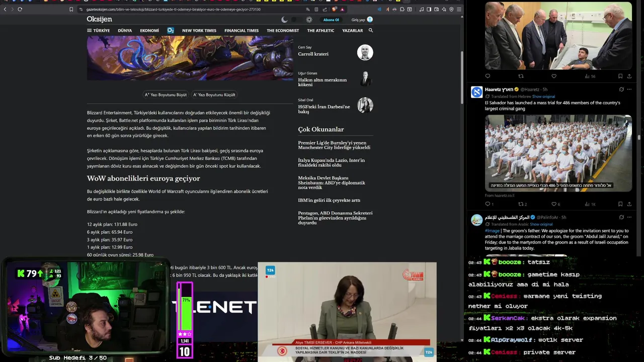This screenshot has width=644, height=362.
Task: Reply to the Haaretz tweet
Action: point(488,204)
